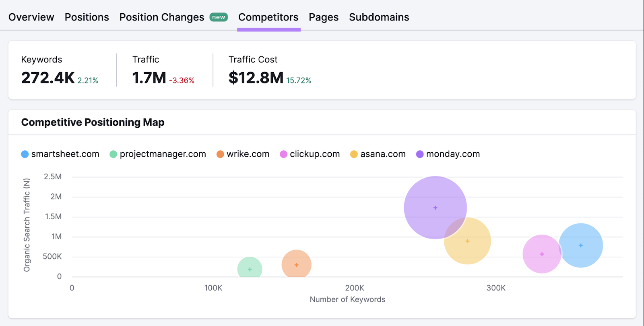Toggle wrike.com legend entry
This screenshot has height=326, width=644.
[x=243, y=154]
